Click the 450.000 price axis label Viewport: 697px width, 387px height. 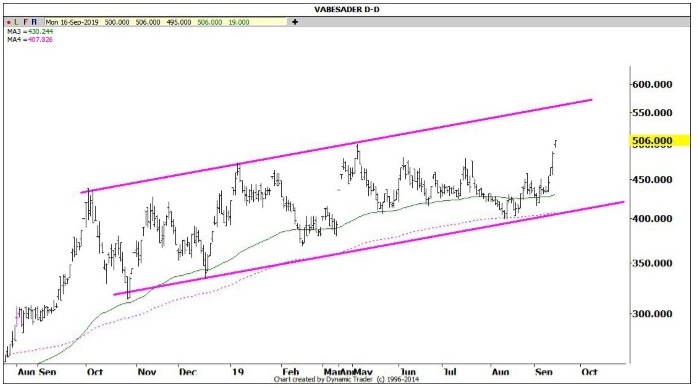tap(652, 180)
